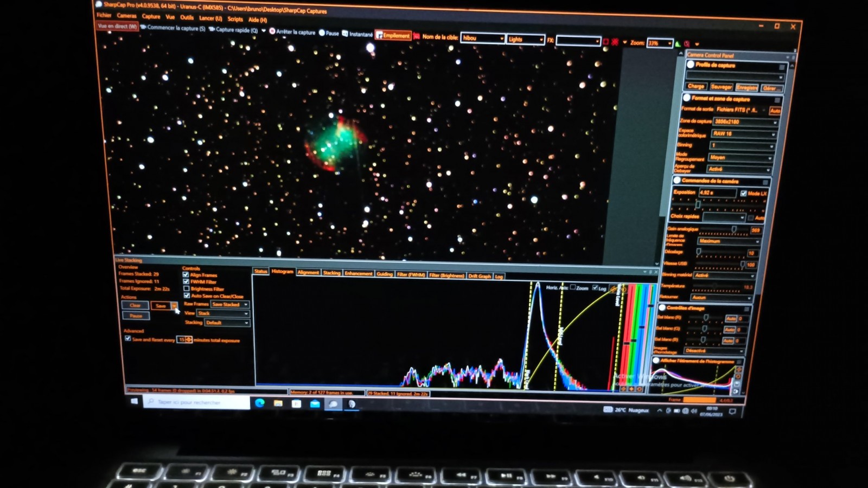
Task: Open the FX effects dropdown
Action: tap(578, 41)
